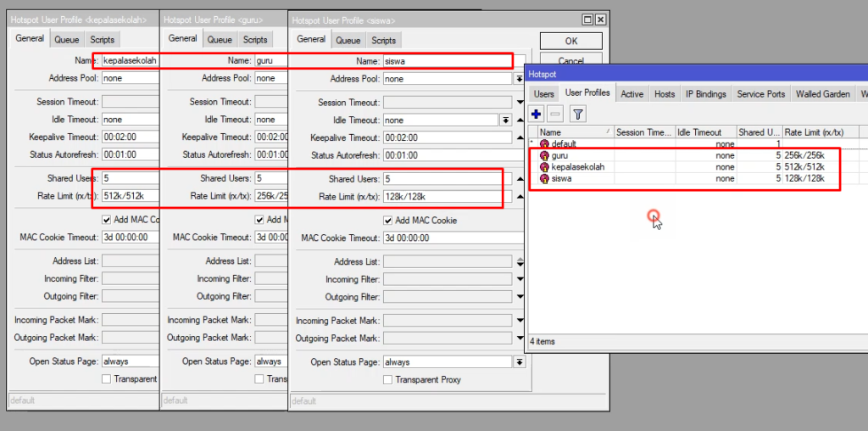Collapse Rate Limit up arrow in siswa profile
This screenshot has height=431, width=868.
pos(520,197)
